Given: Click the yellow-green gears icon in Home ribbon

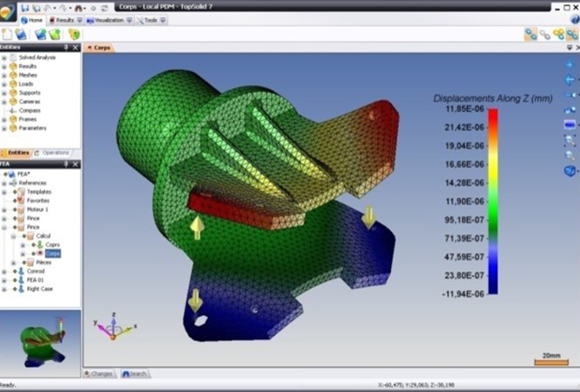Looking at the screenshot, I should click(x=74, y=35).
